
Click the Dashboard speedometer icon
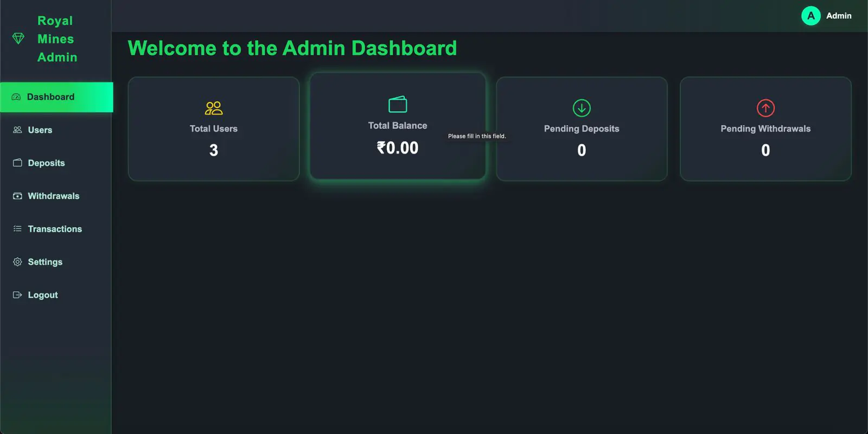pos(16,97)
